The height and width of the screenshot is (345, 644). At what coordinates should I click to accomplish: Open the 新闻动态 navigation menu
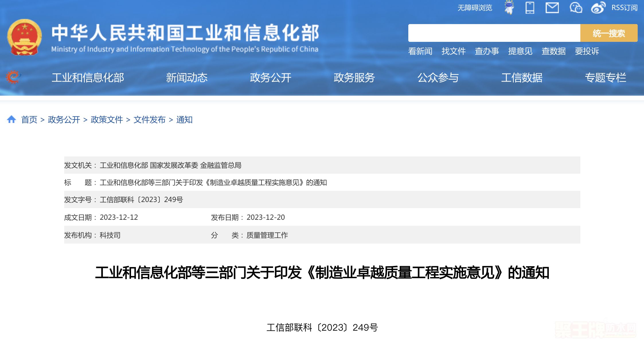(187, 78)
